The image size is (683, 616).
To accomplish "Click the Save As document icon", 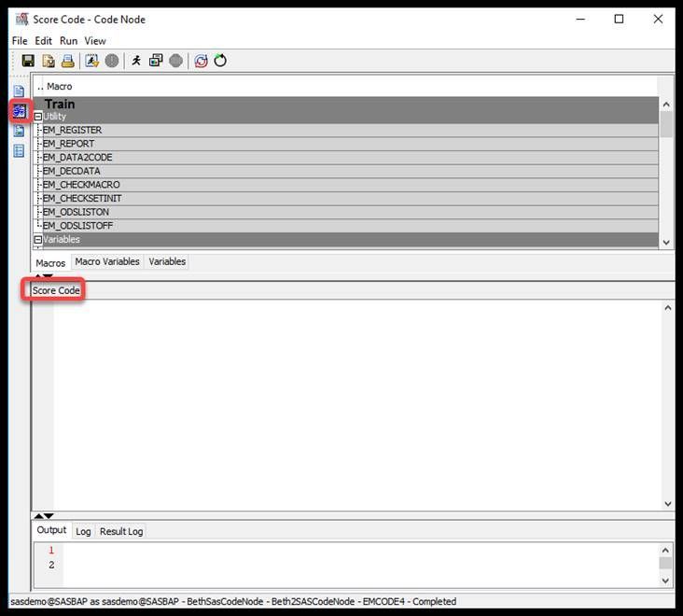I will tap(49, 61).
